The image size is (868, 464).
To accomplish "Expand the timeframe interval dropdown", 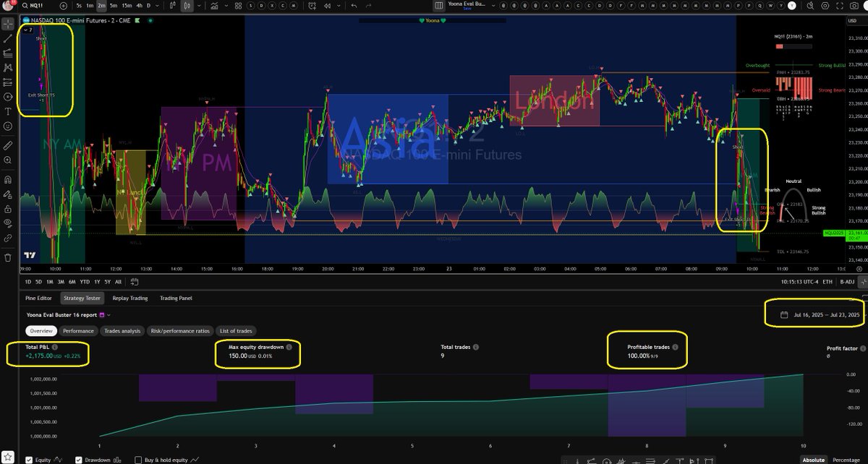I will click(157, 6).
